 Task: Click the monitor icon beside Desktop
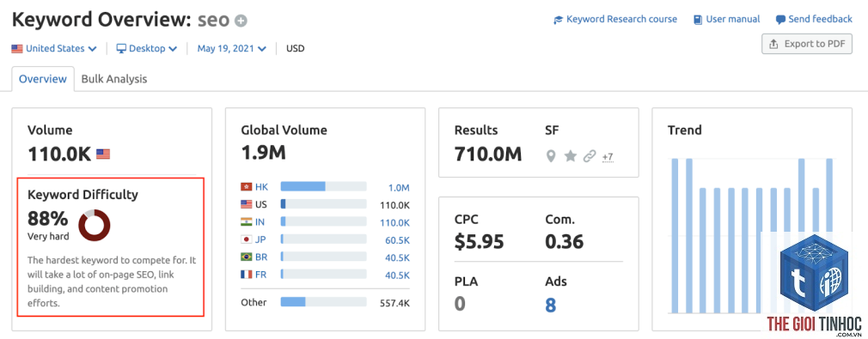pos(121,49)
